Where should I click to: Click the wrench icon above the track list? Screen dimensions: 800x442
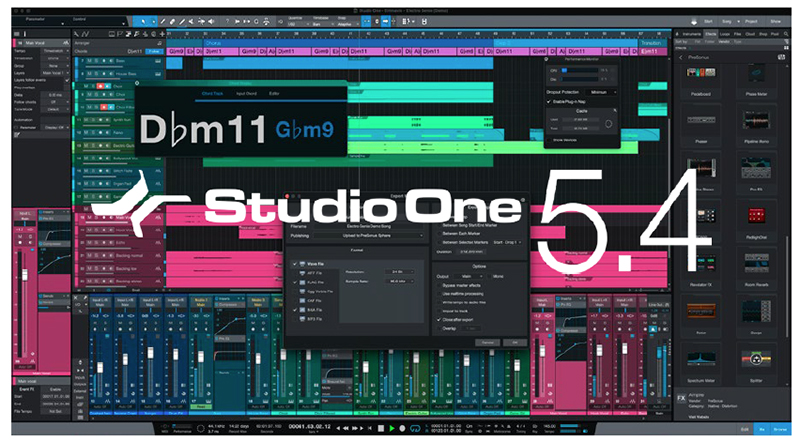tap(76, 34)
